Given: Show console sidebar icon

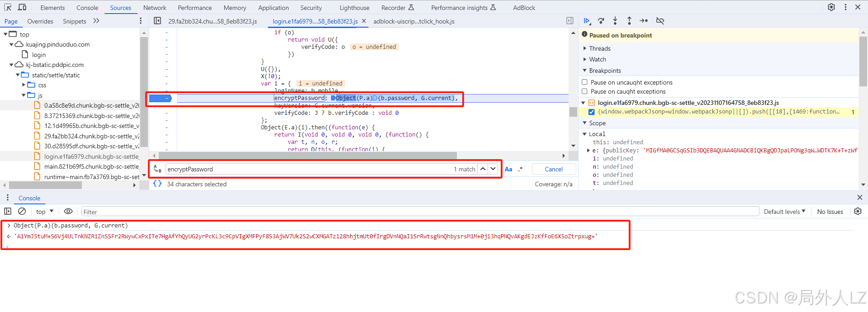Looking at the screenshot, I should point(8,211).
